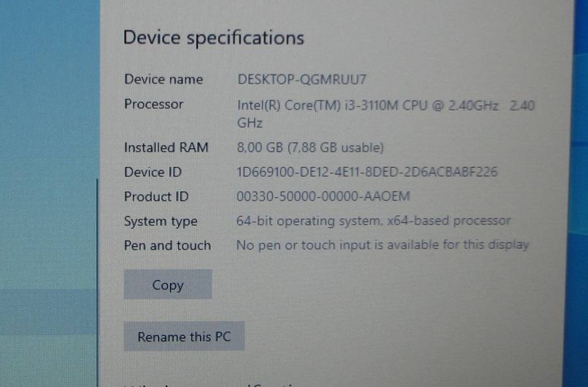Click the Installed RAM label
The image size is (588, 387).
point(166,147)
